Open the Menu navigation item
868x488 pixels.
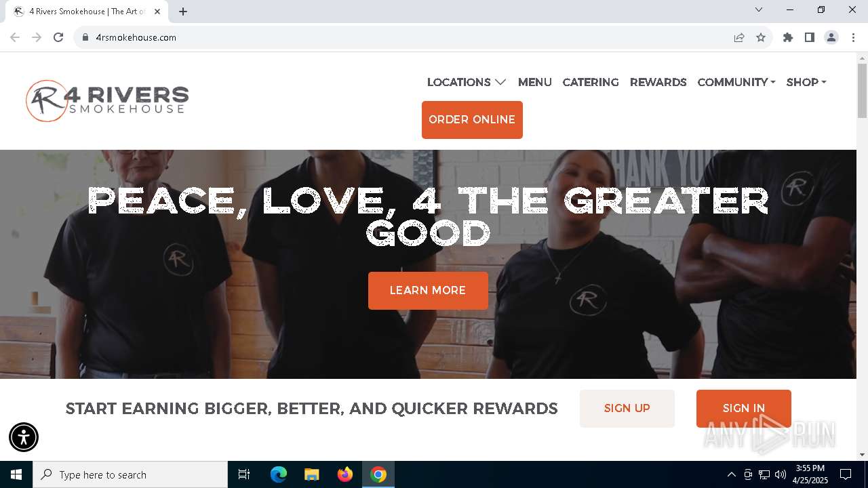click(535, 82)
